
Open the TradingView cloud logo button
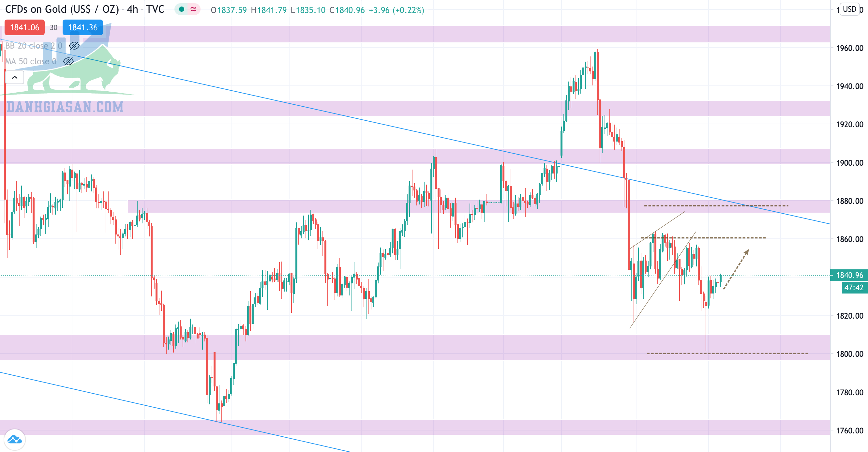coord(14,440)
